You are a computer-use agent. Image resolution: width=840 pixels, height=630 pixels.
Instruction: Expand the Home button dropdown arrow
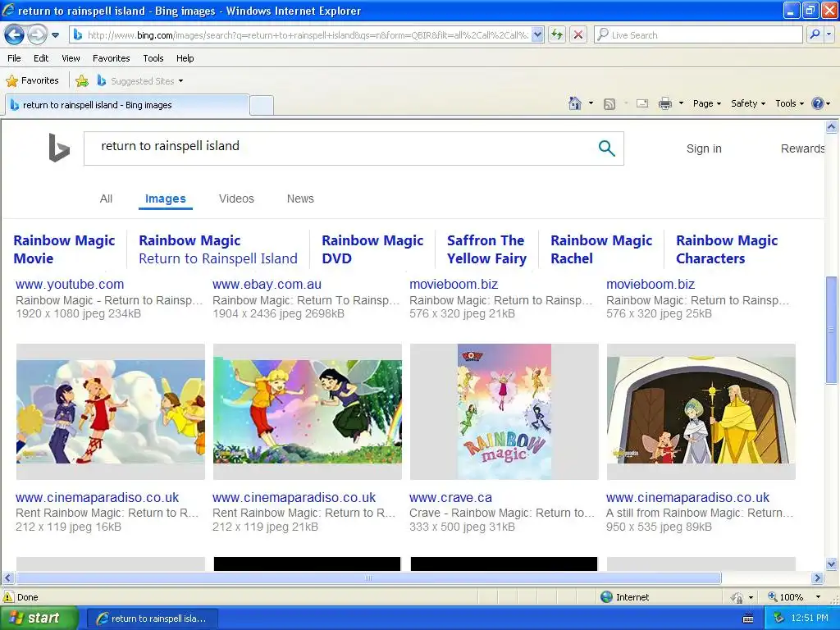pyautogui.click(x=591, y=103)
